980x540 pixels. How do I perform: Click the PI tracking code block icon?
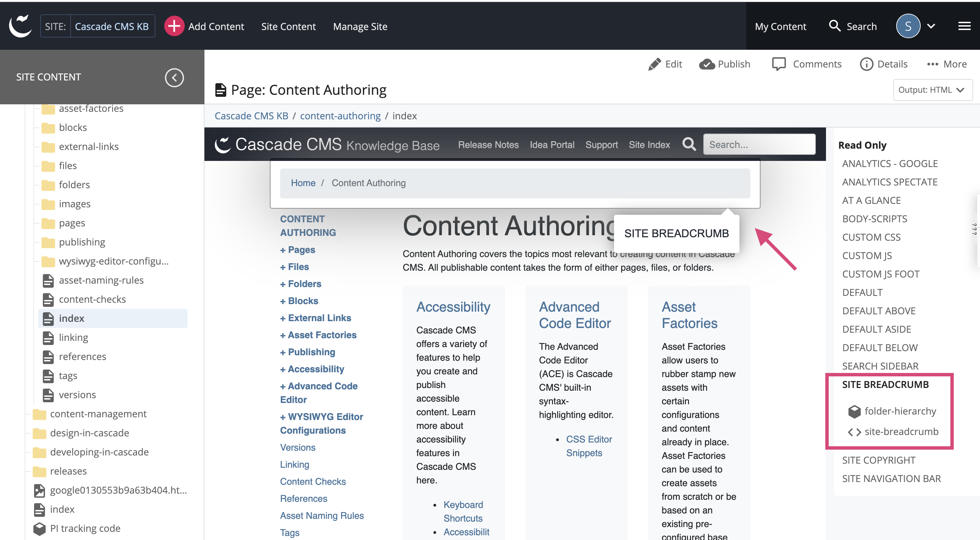pos(39,529)
